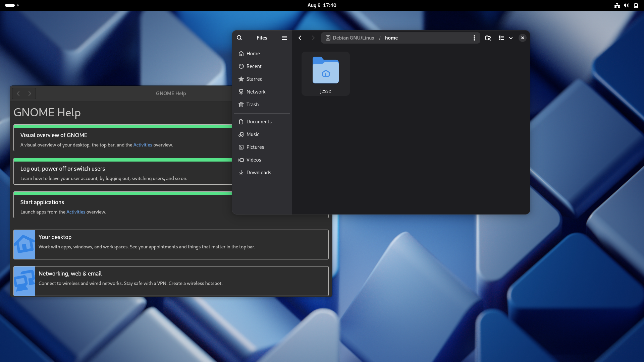Viewport: 644px width, 362px height.
Task: Open Music in the Files sidebar
Action: 262,134
